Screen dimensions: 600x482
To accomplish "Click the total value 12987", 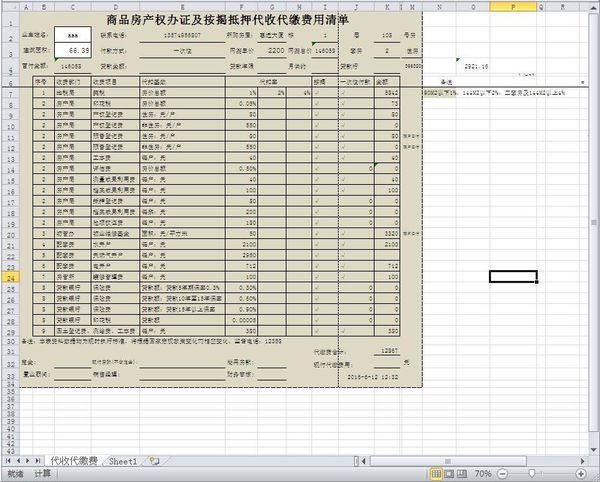I will (387, 350).
